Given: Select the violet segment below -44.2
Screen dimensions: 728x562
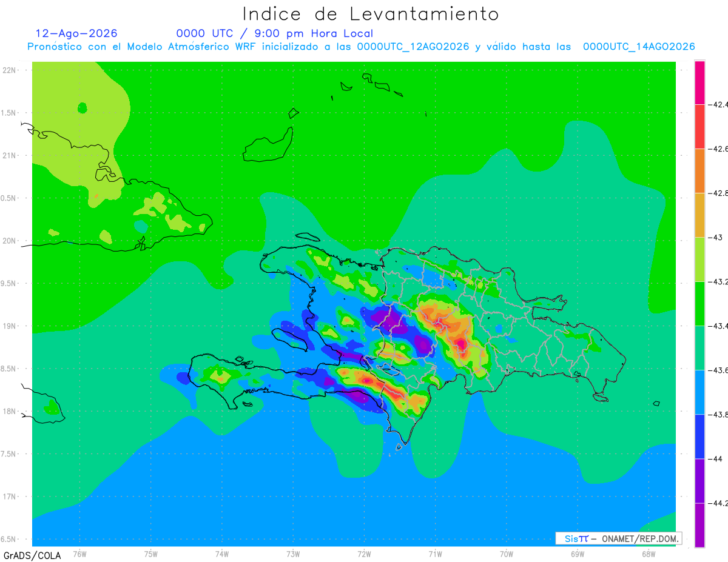Looking at the screenshot, I should click(699, 525).
